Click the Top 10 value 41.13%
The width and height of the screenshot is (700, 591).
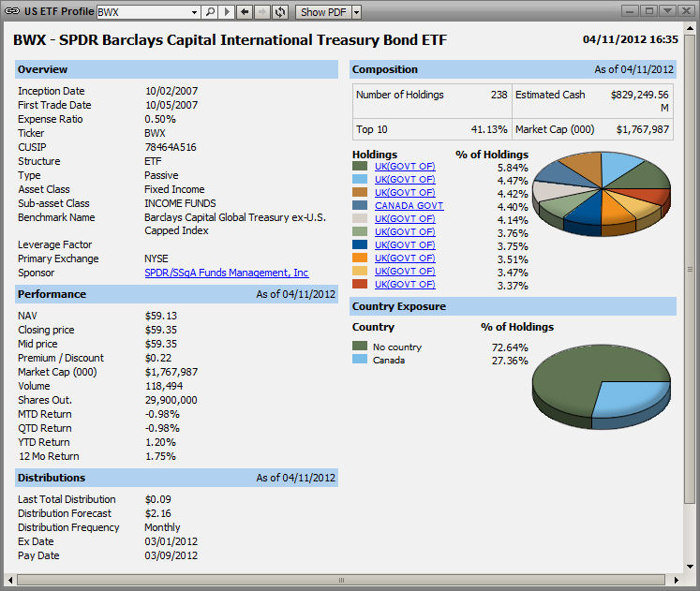coord(489,129)
